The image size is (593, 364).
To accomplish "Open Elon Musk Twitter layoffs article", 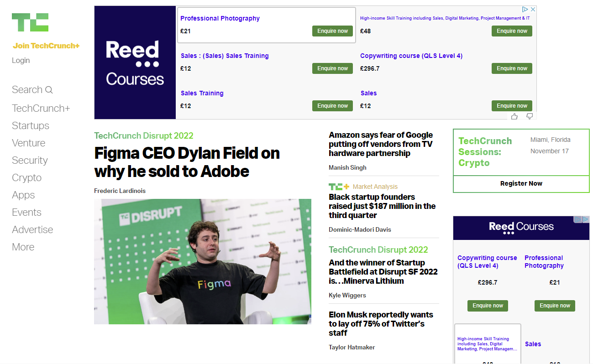I will tap(381, 324).
